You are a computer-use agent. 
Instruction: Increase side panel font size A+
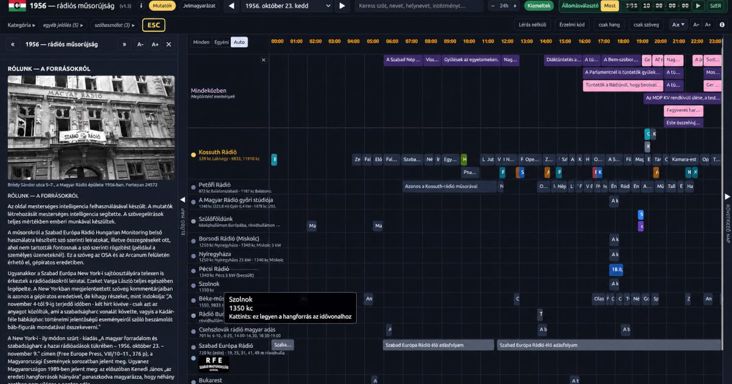point(155,44)
